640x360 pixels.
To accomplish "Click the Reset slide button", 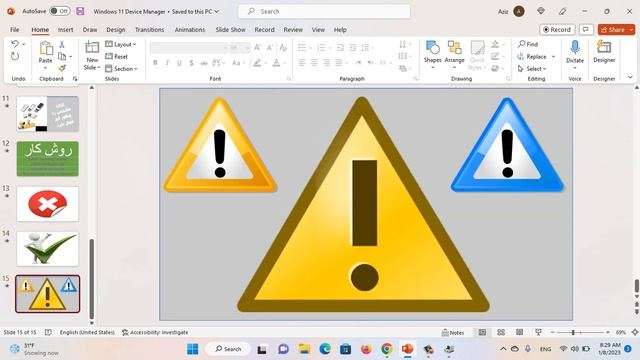I will (x=117, y=56).
